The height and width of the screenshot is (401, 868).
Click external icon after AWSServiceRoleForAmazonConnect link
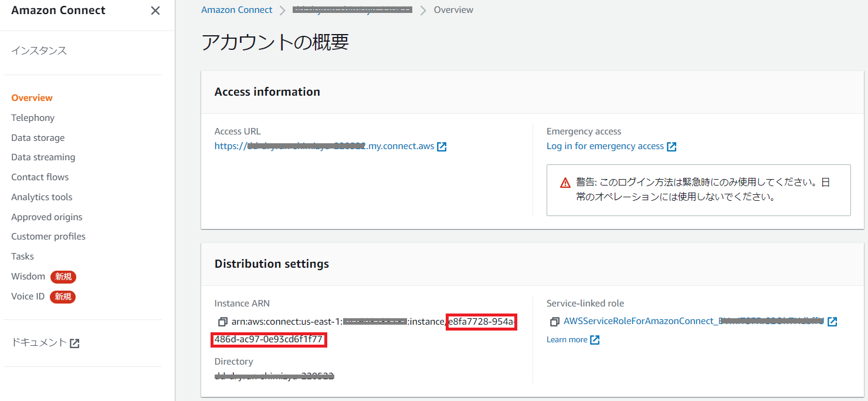click(x=832, y=322)
